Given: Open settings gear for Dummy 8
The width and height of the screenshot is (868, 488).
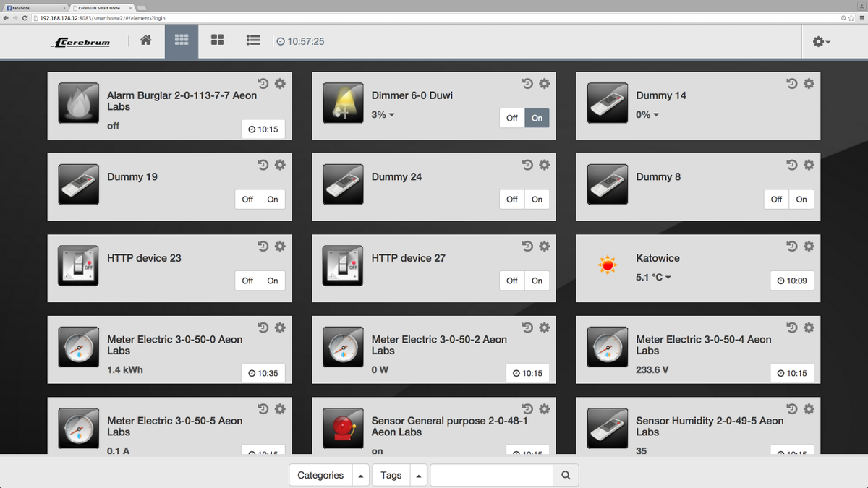Looking at the screenshot, I should (x=809, y=165).
